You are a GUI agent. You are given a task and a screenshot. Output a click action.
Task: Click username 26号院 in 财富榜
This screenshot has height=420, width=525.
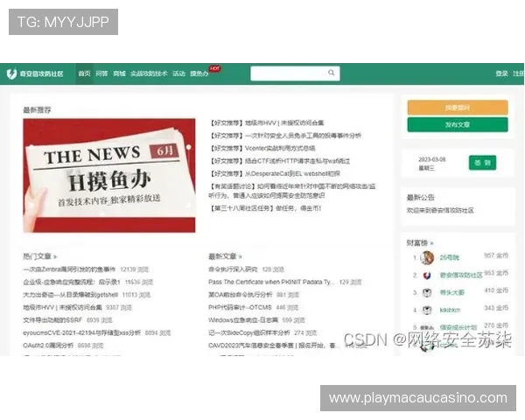pos(450,257)
